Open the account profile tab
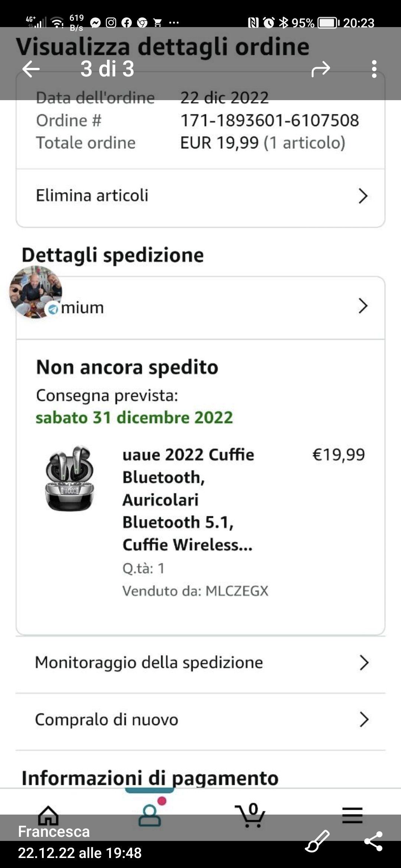This screenshot has width=401, height=868. coord(150,814)
